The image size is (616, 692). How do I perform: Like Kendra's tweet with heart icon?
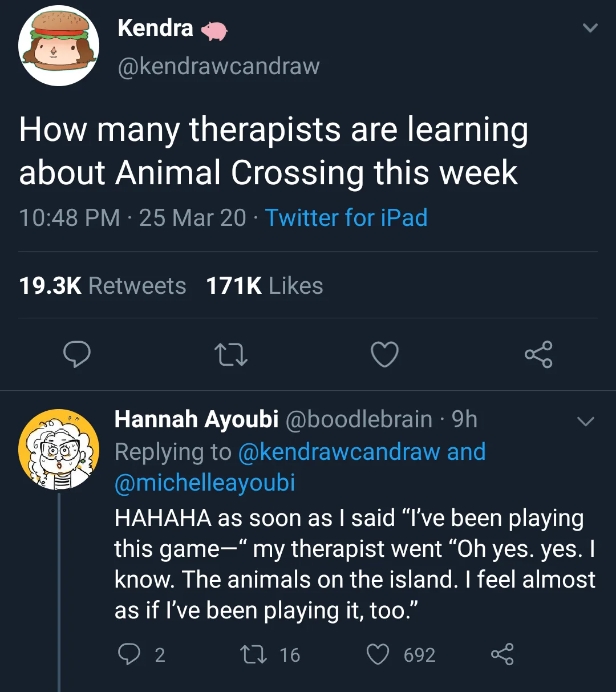(x=384, y=354)
